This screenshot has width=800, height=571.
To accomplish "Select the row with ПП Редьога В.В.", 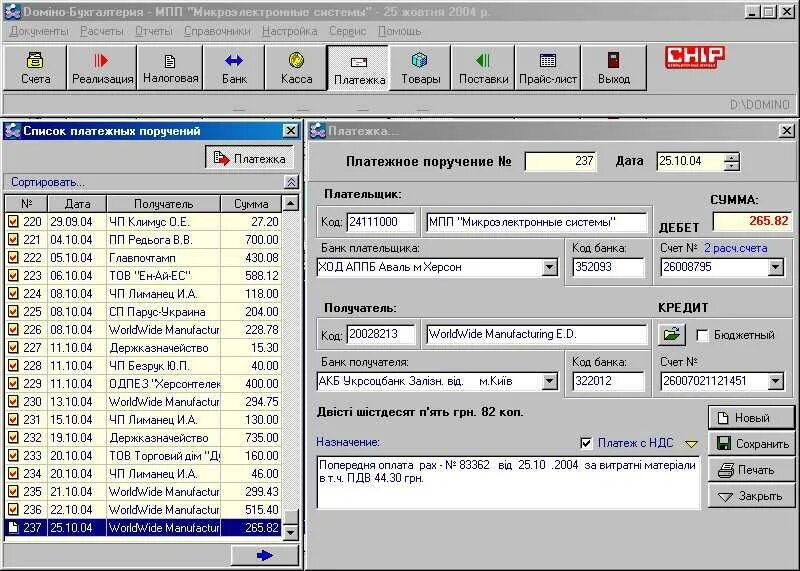I will [143, 240].
